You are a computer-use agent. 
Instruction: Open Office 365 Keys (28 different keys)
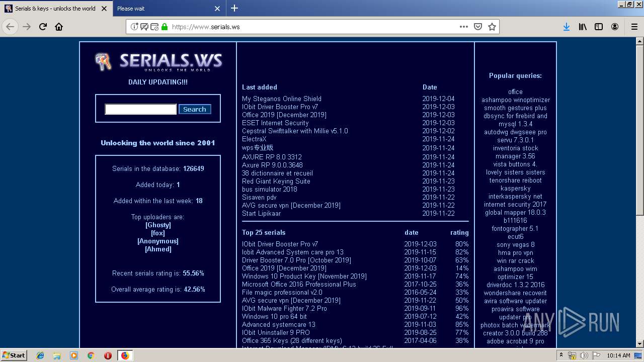pos(292,340)
